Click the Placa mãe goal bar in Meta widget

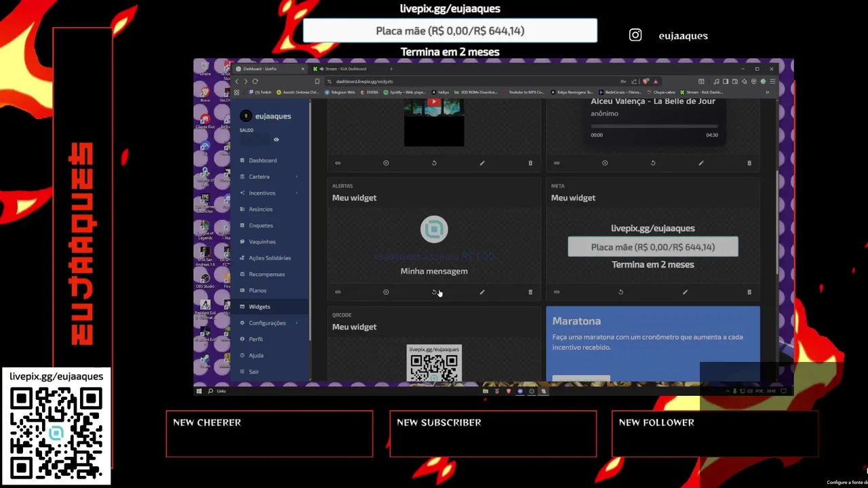(653, 247)
